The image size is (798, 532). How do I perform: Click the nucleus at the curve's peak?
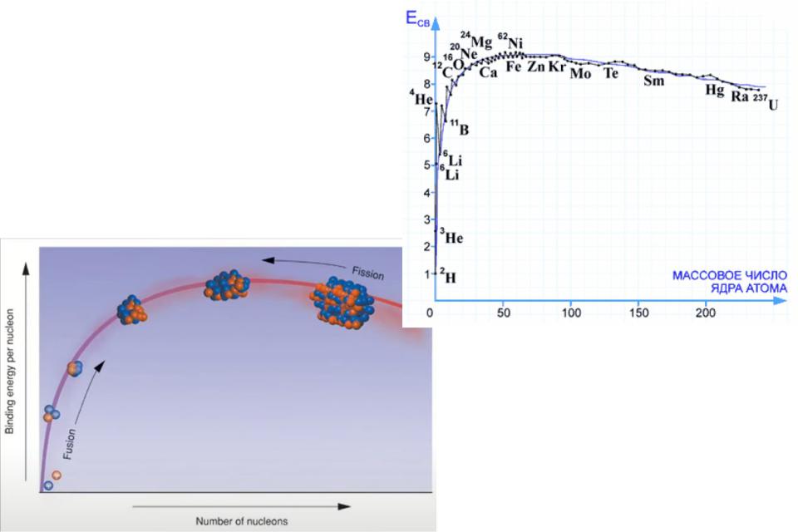[228, 285]
